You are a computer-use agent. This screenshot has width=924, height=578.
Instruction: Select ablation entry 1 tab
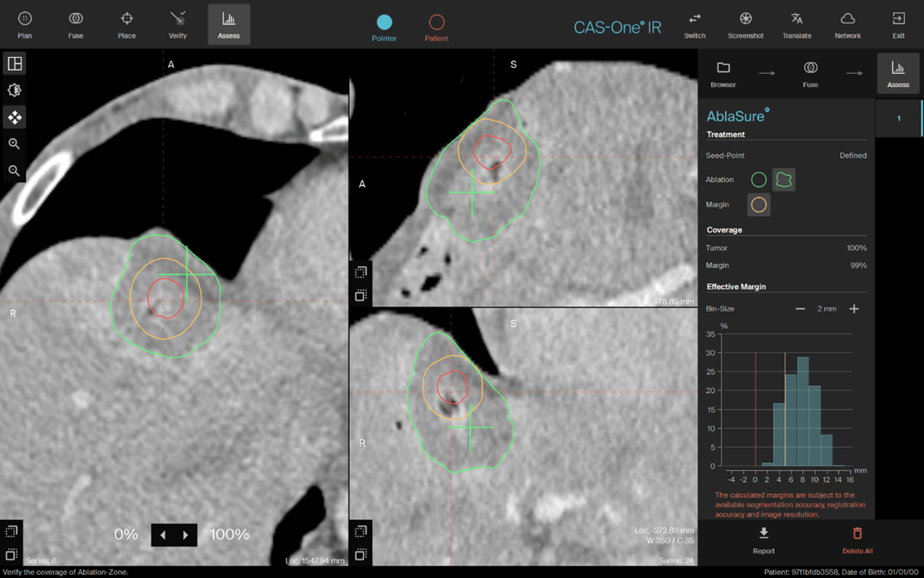point(898,118)
